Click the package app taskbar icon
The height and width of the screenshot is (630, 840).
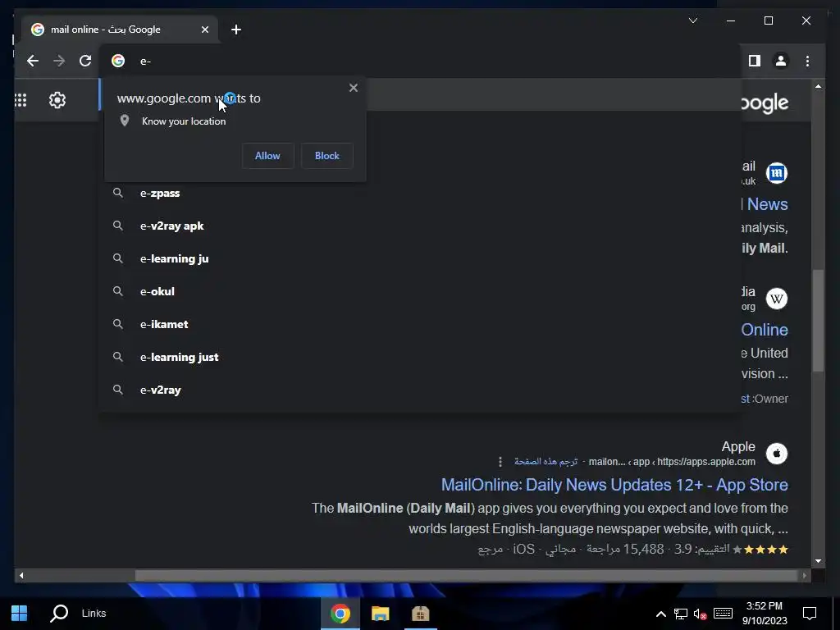point(421,614)
